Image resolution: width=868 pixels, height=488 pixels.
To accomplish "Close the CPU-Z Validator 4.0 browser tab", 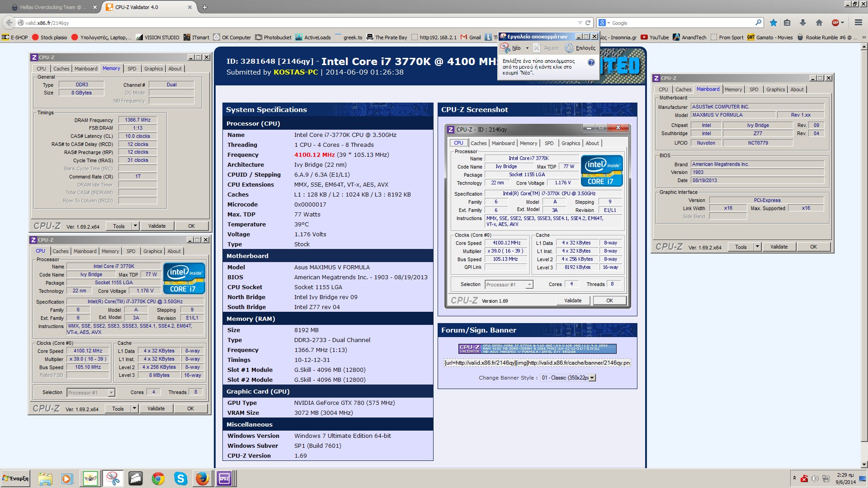I will pyautogui.click(x=190, y=7).
